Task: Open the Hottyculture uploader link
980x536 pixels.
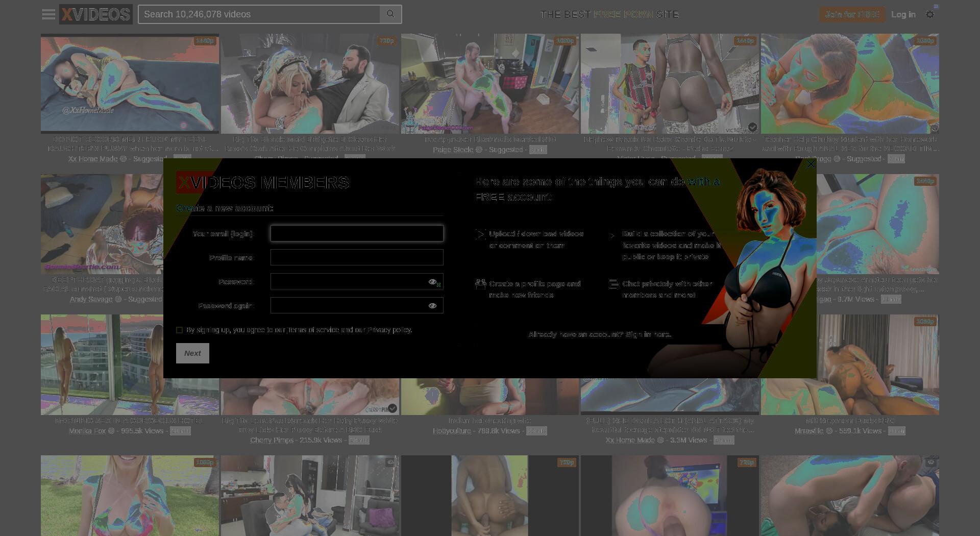Action: click(452, 431)
